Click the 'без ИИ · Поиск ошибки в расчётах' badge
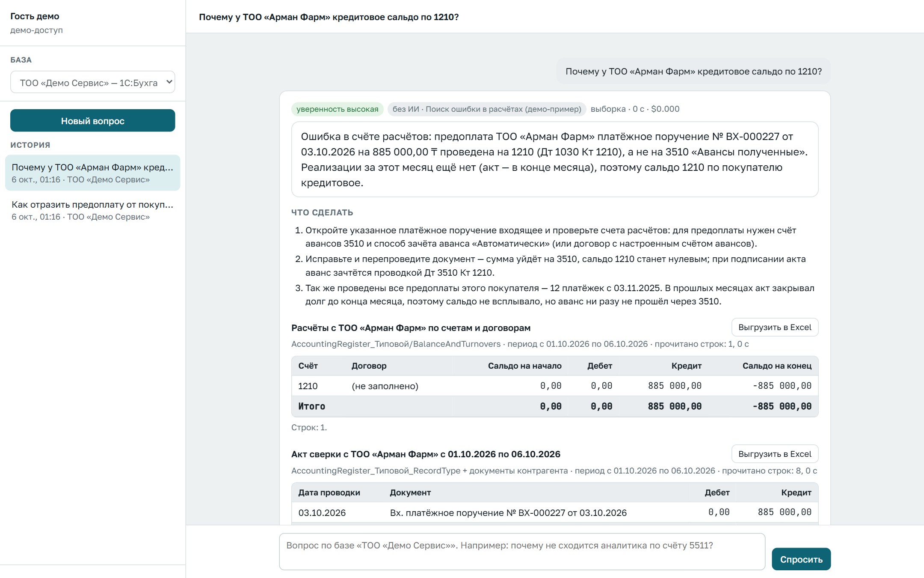Screen dimensions: 924x578 [x=487, y=109]
